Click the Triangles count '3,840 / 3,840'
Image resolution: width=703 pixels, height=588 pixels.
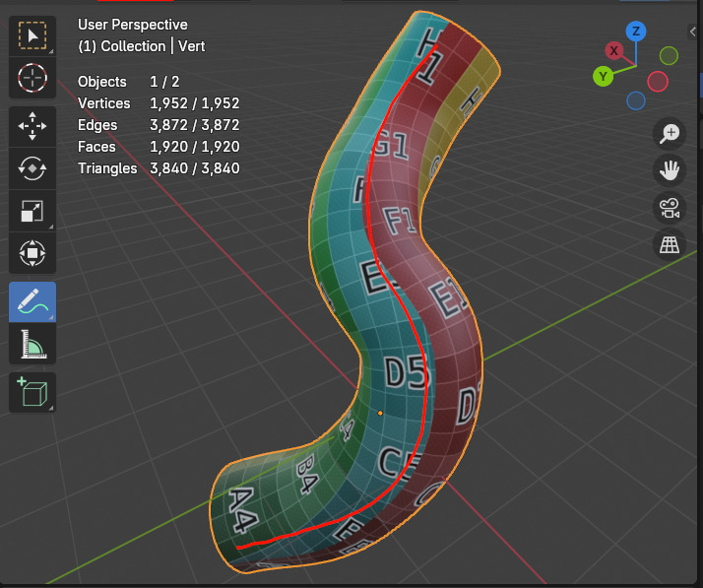(x=195, y=168)
